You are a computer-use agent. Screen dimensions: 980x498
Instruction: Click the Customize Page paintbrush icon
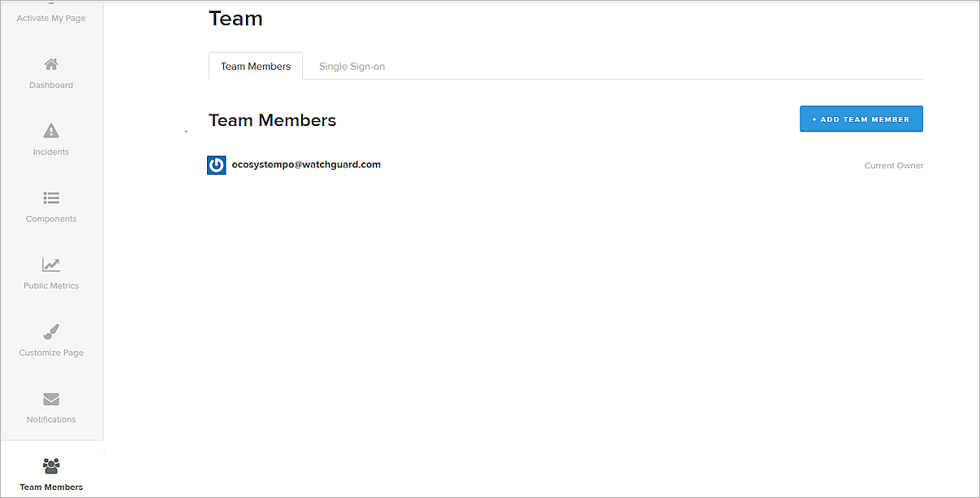click(51, 331)
